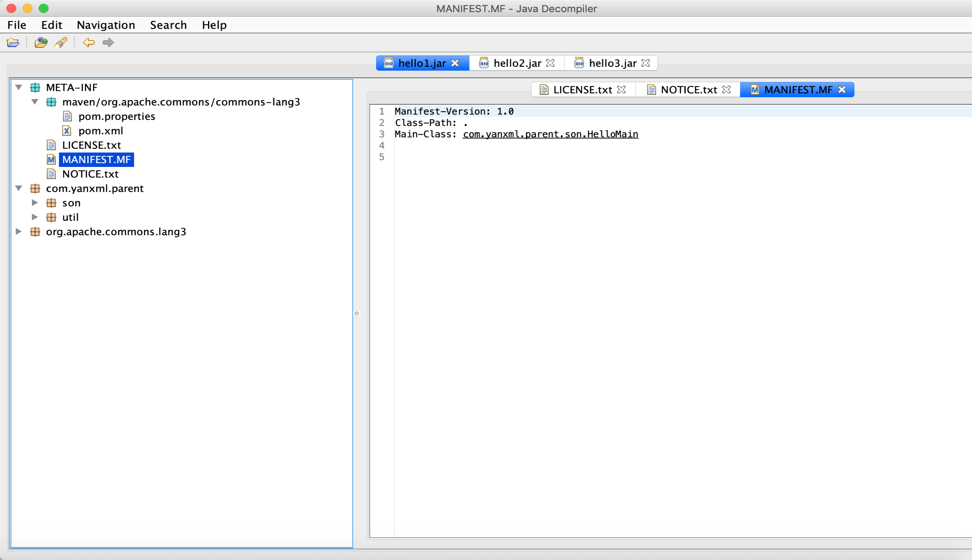Close the hello1.jar tab
This screenshot has width=972, height=560.
point(455,63)
